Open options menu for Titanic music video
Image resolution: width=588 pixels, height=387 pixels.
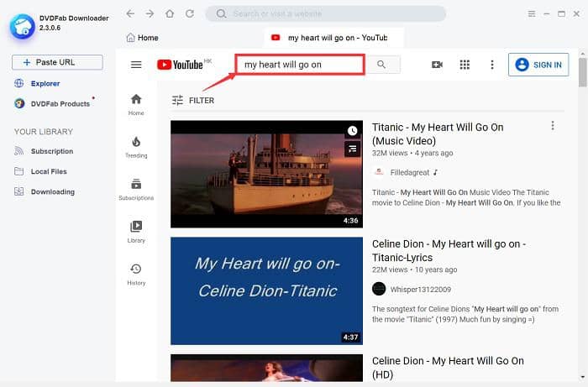click(553, 126)
